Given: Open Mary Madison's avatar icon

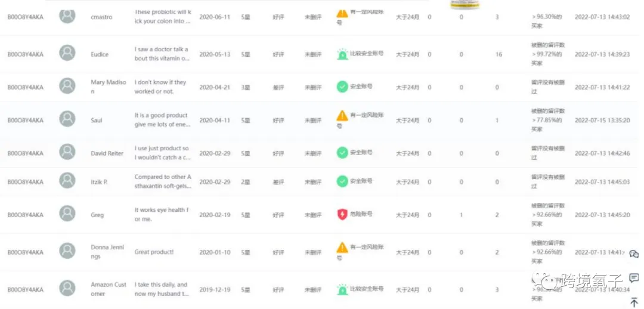Looking at the screenshot, I should tap(67, 86).
